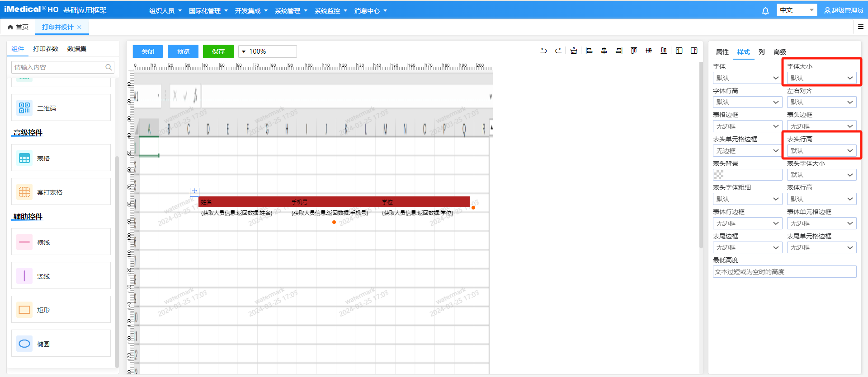Image resolution: width=868 pixels, height=377 pixels.
Task: Click the clear canvas broom icon
Action: [x=574, y=51]
